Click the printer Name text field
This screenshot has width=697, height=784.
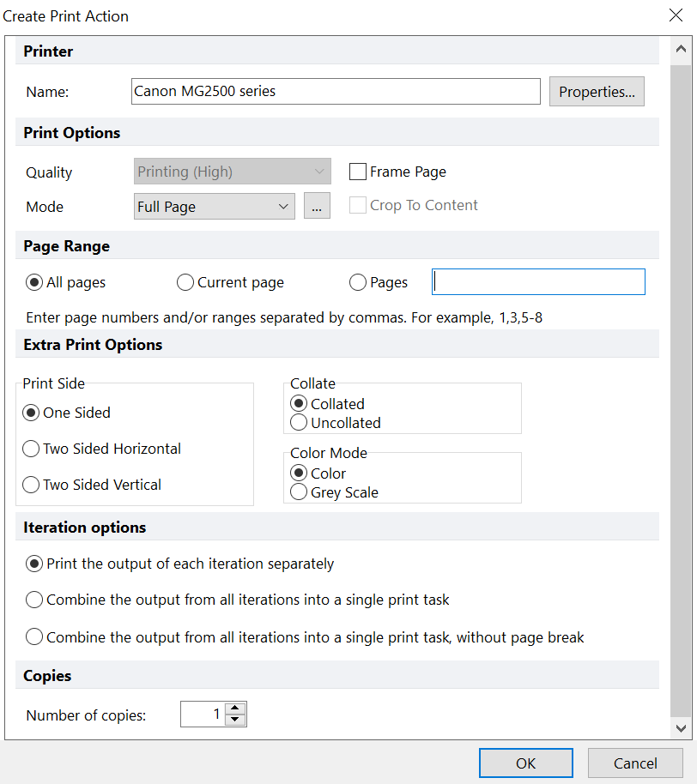[336, 91]
